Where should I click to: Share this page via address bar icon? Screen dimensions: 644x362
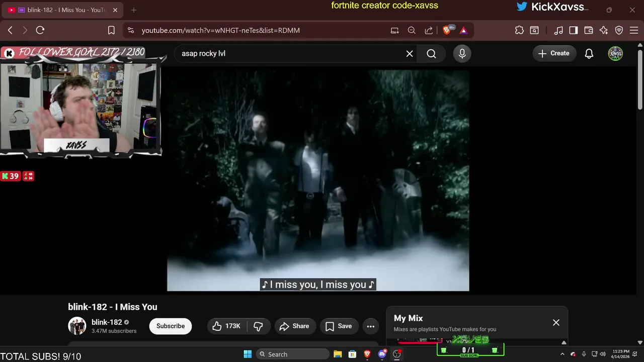(x=429, y=30)
